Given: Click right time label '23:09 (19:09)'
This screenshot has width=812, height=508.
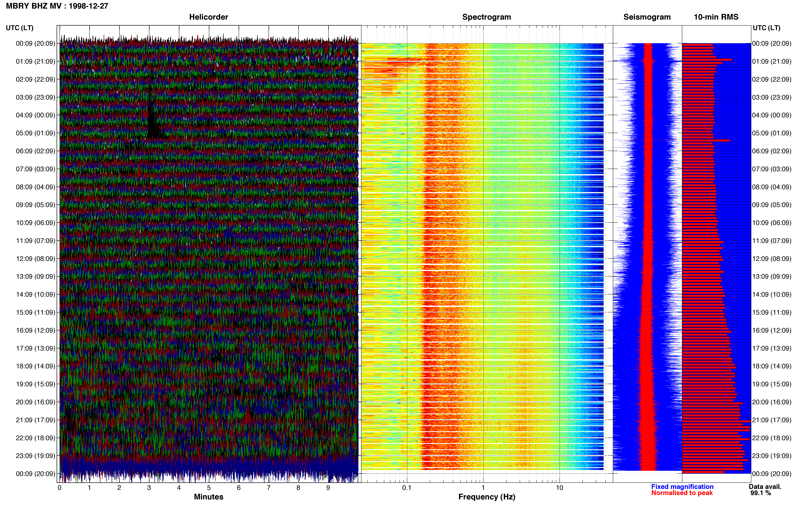Looking at the screenshot, I should click(772, 456).
